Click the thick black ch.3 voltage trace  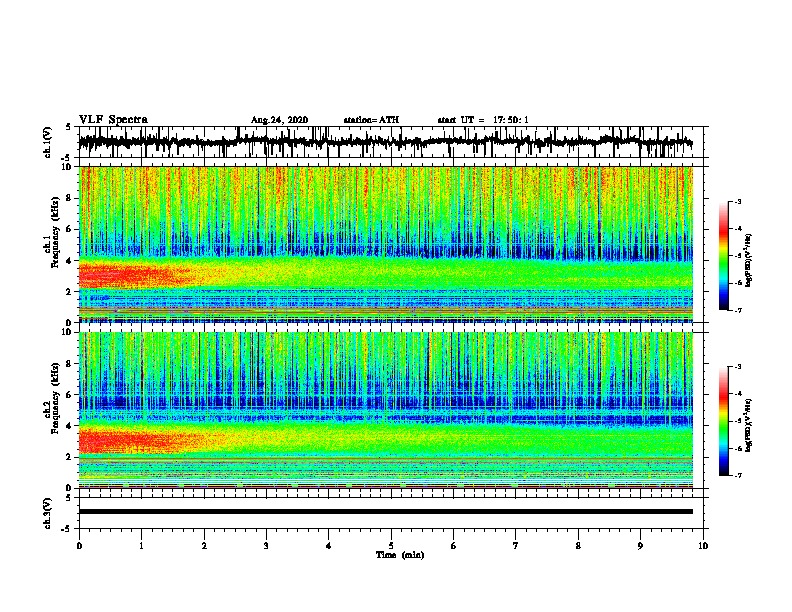click(385, 512)
